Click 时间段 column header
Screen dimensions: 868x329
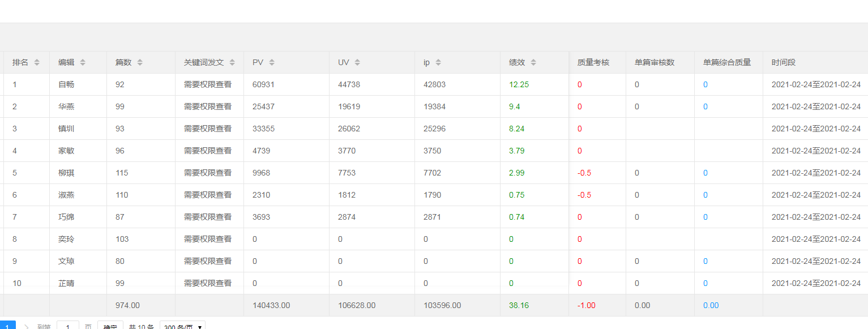(x=784, y=62)
